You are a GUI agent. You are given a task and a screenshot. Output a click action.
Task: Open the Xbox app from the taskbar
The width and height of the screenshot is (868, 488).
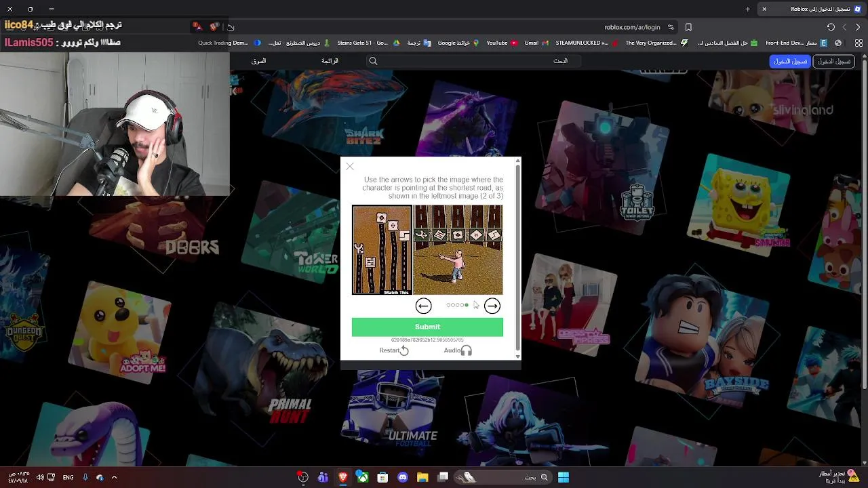tap(363, 477)
